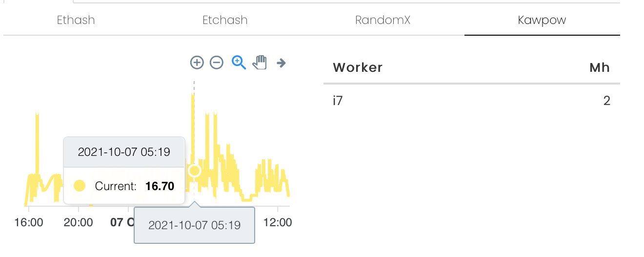Click the Worker column header
Image resolution: width=644 pixels, height=257 pixels.
pyautogui.click(x=358, y=67)
